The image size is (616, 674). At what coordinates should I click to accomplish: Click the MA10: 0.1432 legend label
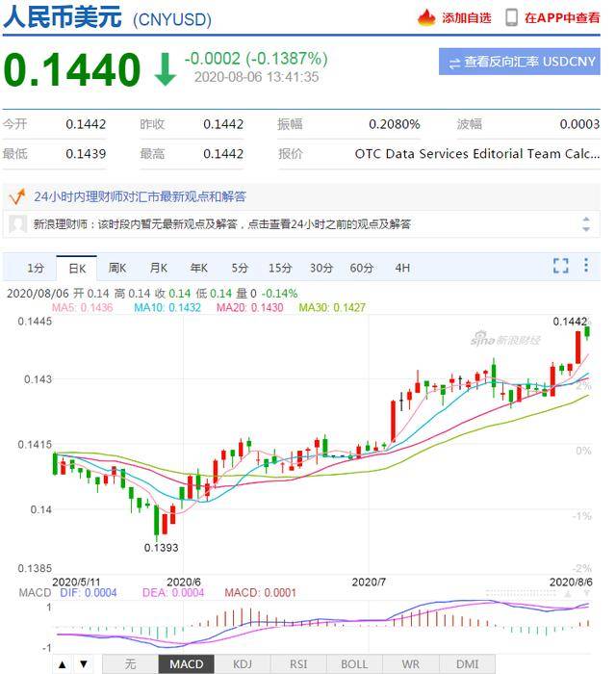167,308
